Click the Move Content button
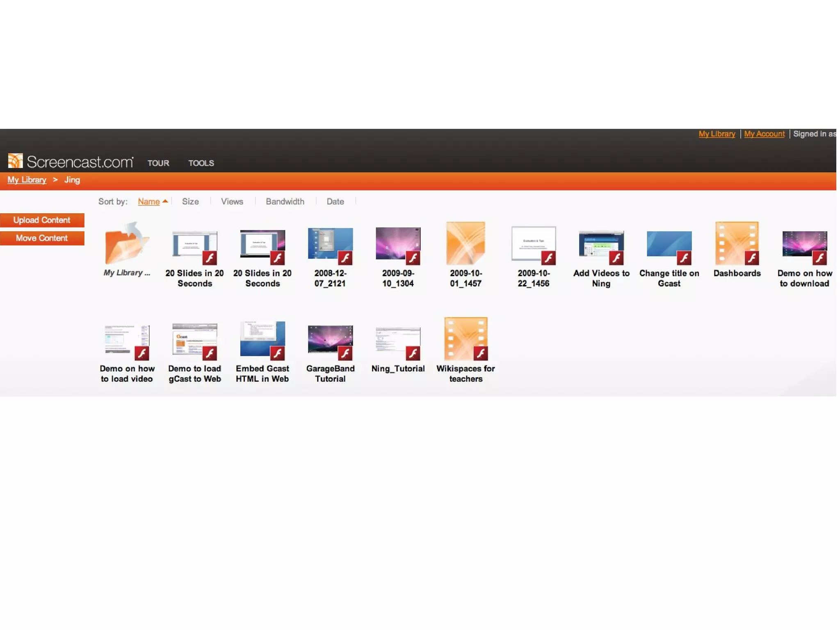Screen dimensions: 840x630 [x=42, y=238]
